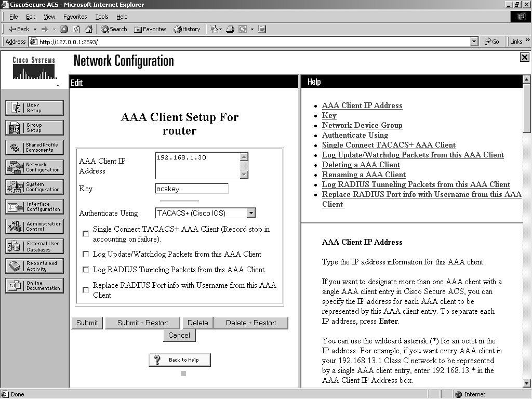Open Network Configuration in the sidebar
The image size is (532, 399).
click(34, 167)
